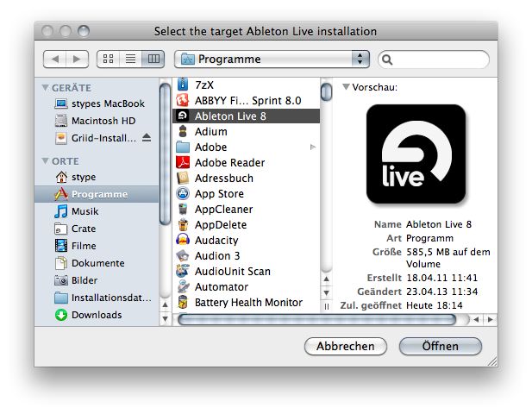
Task: Click the Adressbuch app icon
Action: click(183, 178)
